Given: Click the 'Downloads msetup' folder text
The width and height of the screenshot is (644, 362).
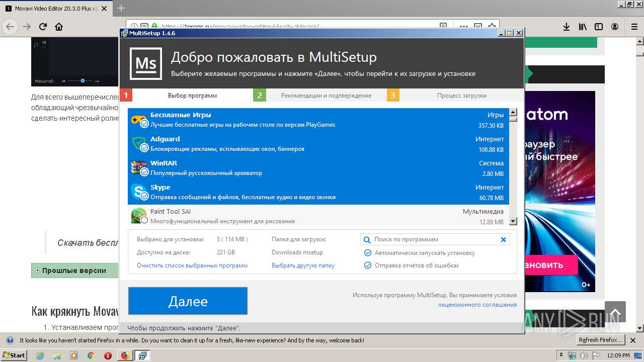Looking at the screenshot, I should [x=297, y=252].
